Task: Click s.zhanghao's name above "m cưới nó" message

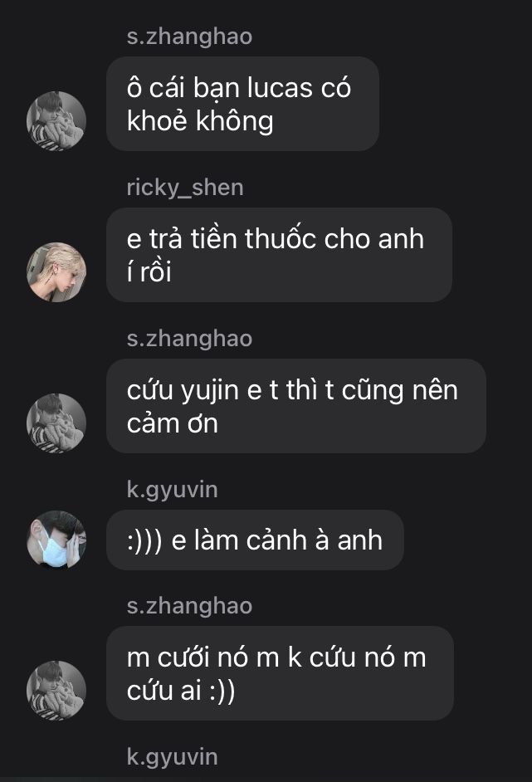Action: pos(189,606)
